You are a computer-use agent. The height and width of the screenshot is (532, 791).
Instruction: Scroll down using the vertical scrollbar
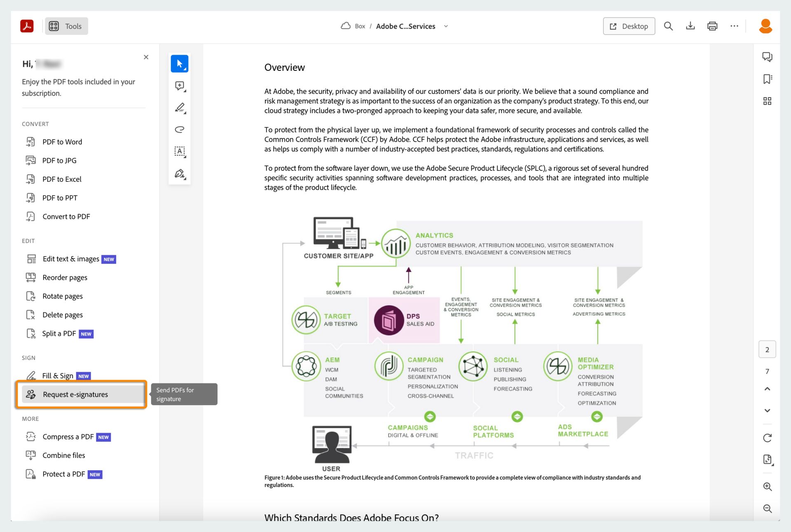pos(767,409)
